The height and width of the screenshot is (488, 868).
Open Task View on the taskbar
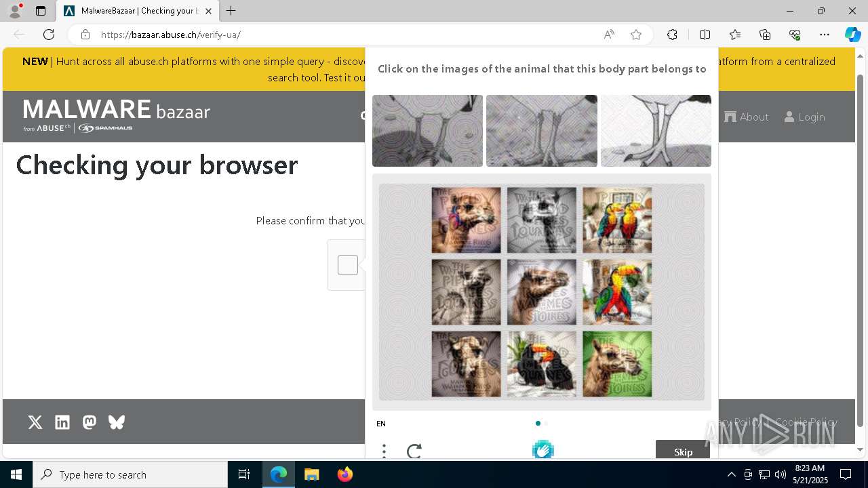click(x=244, y=474)
